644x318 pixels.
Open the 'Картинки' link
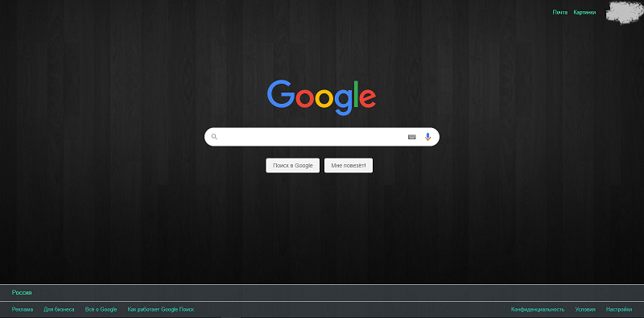(x=585, y=12)
